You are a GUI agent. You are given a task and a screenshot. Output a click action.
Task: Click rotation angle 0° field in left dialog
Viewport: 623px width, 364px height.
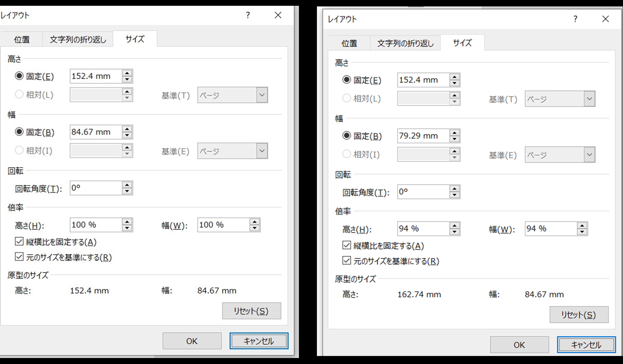pos(96,188)
